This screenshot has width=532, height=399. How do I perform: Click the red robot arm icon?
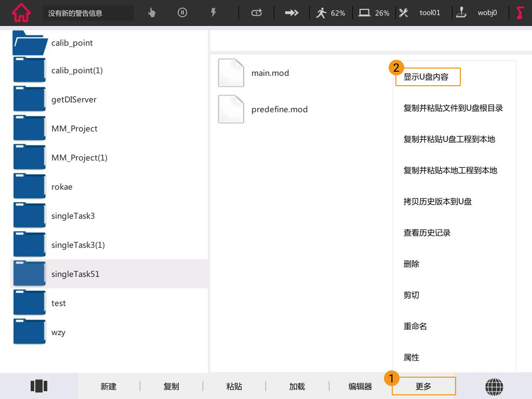520,13
